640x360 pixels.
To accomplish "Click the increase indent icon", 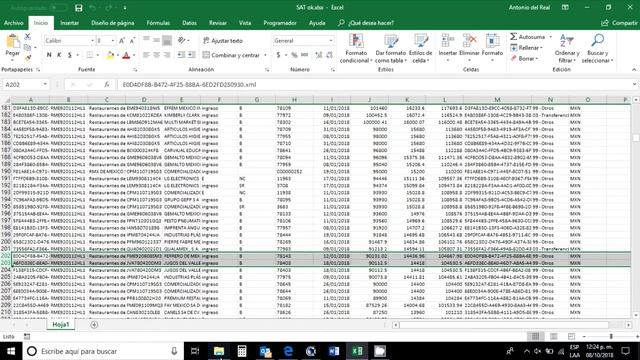I will click(x=191, y=55).
